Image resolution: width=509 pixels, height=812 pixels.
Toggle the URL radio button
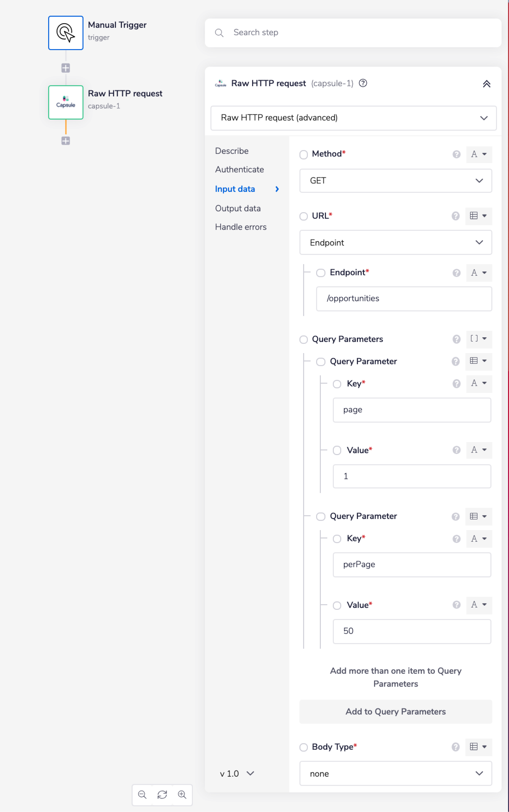coord(303,216)
